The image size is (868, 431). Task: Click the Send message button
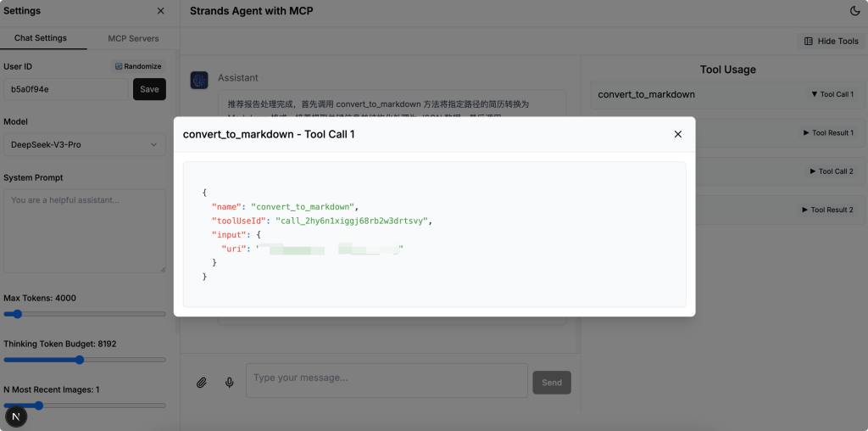pyautogui.click(x=552, y=383)
